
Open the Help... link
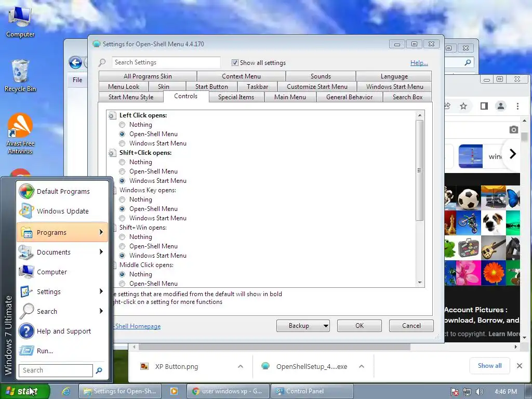419,63
